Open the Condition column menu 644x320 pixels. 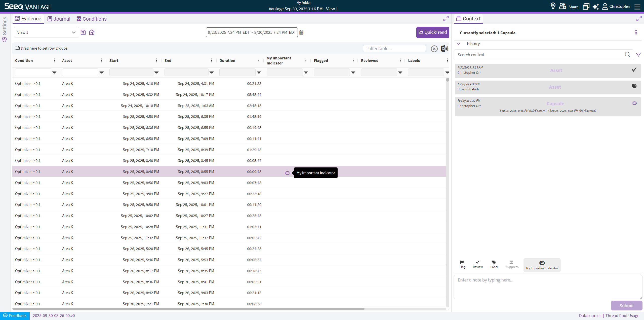54,60
